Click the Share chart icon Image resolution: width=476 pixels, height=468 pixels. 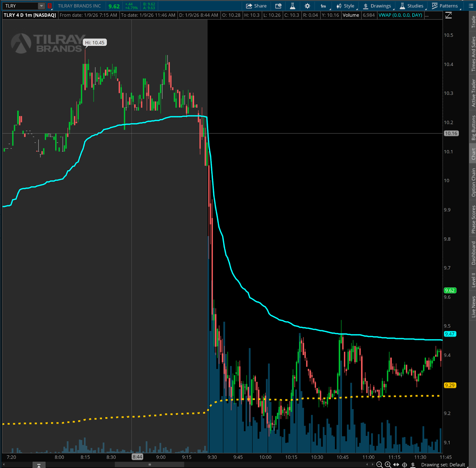(256, 6)
